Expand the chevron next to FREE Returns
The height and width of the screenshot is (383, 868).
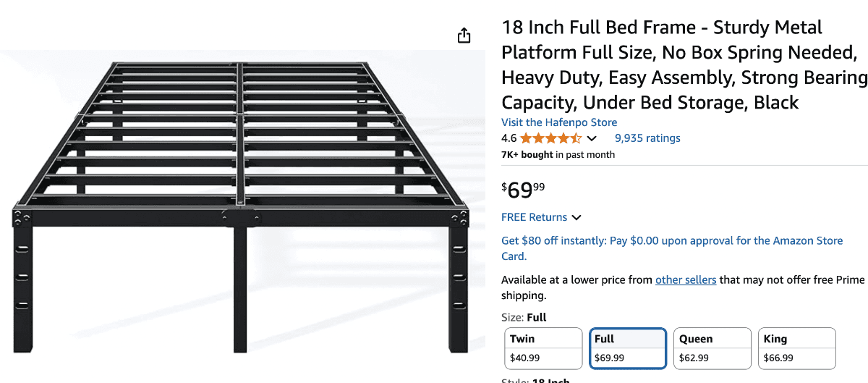click(x=576, y=217)
